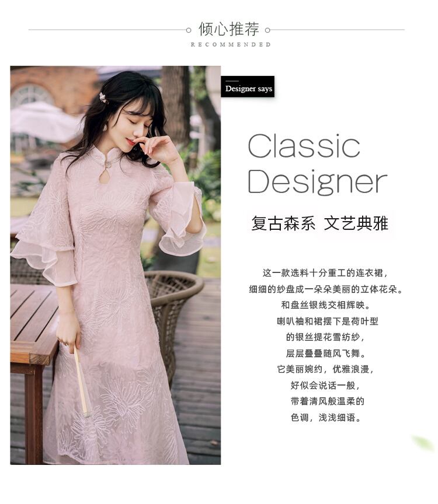Click the line 这一款选料十分重工的连衣裙

pyautogui.click(x=325, y=273)
